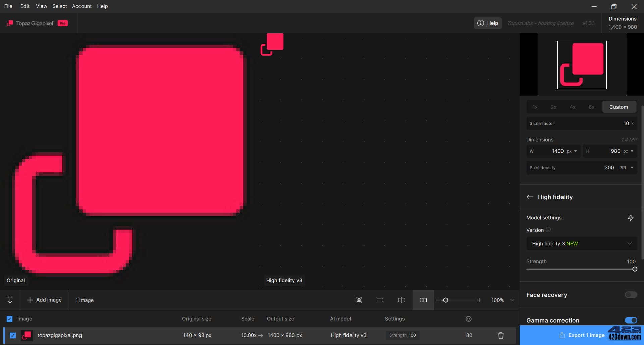Screen dimensions: 644x345
Task: Select the 2x scale tab
Action: [x=554, y=107]
